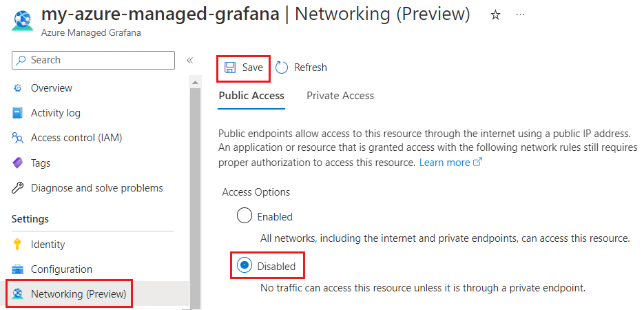The image size is (644, 310).
Task: Open the Configuration toolbox icon
Action: tap(18, 269)
